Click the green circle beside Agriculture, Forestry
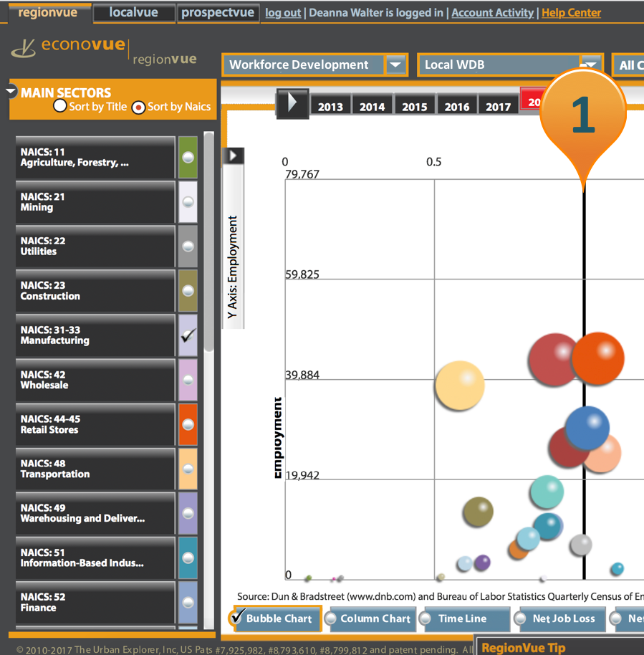This screenshot has height=655, width=644. click(x=188, y=157)
